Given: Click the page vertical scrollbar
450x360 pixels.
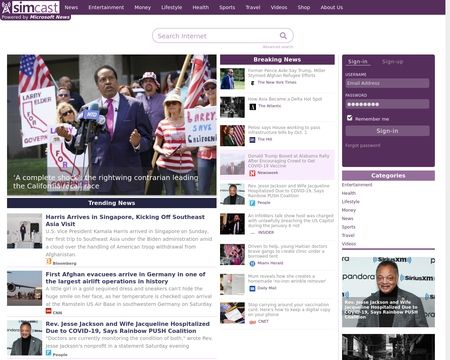Looking at the screenshot, I should [448, 180].
